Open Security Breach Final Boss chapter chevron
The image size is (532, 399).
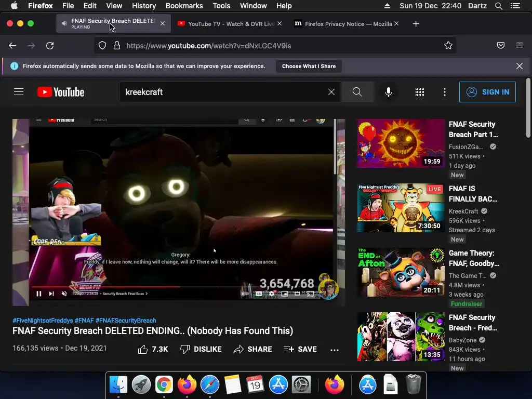147,294
